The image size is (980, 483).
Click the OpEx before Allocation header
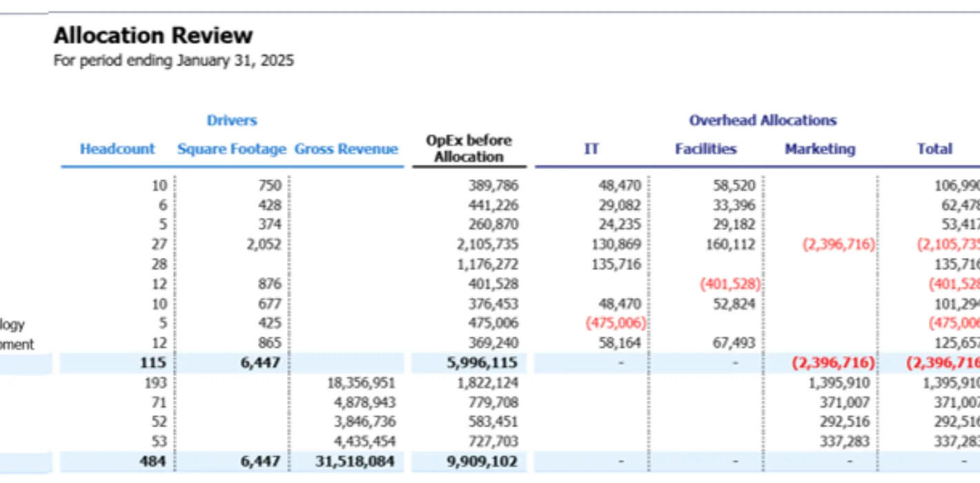[x=469, y=148]
